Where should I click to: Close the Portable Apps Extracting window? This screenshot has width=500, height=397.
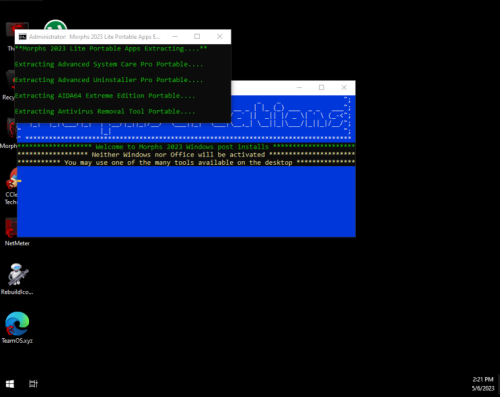pyautogui.click(x=219, y=36)
